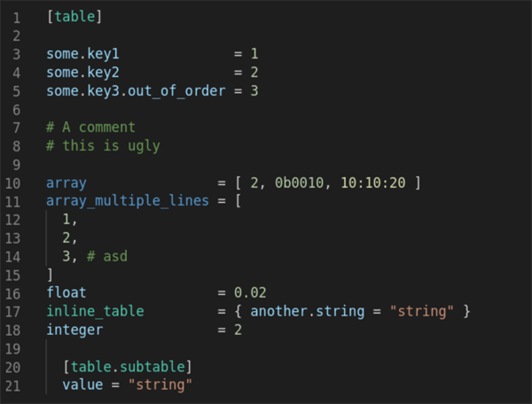Image resolution: width=532 pixels, height=404 pixels.
Task: Click the 10:10:20 time value
Action: [x=372, y=183]
